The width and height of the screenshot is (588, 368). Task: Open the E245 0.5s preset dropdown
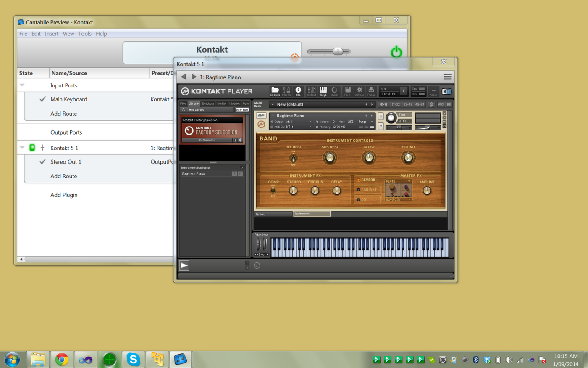(x=398, y=199)
